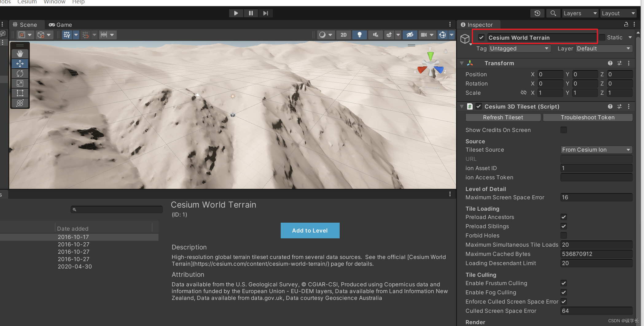This screenshot has width=644, height=326.
Task: Open the Window menu
Action: click(x=54, y=2)
